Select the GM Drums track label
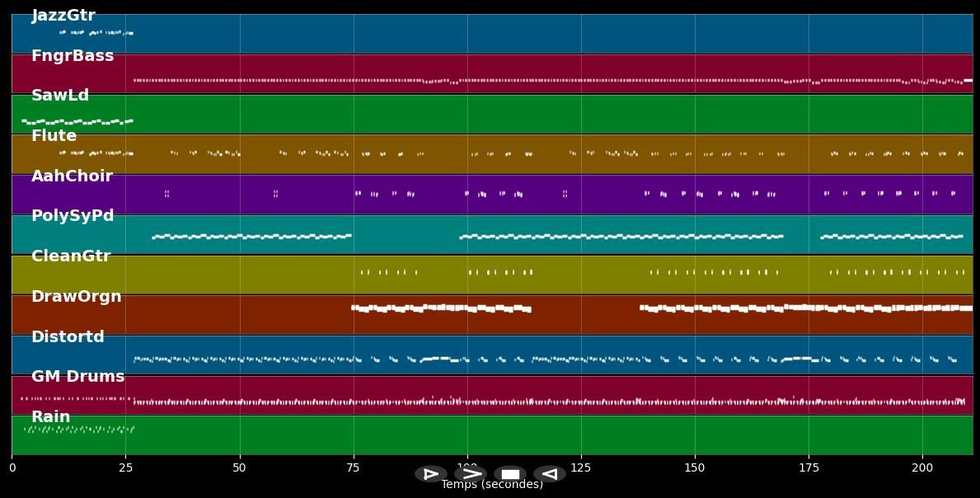980x498 pixels. pyautogui.click(x=78, y=377)
